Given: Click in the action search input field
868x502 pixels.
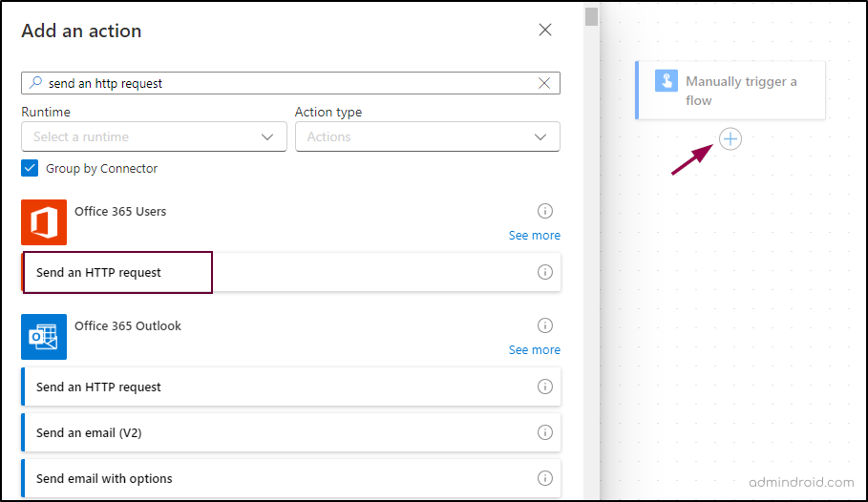Looking at the screenshot, I should pos(286,83).
